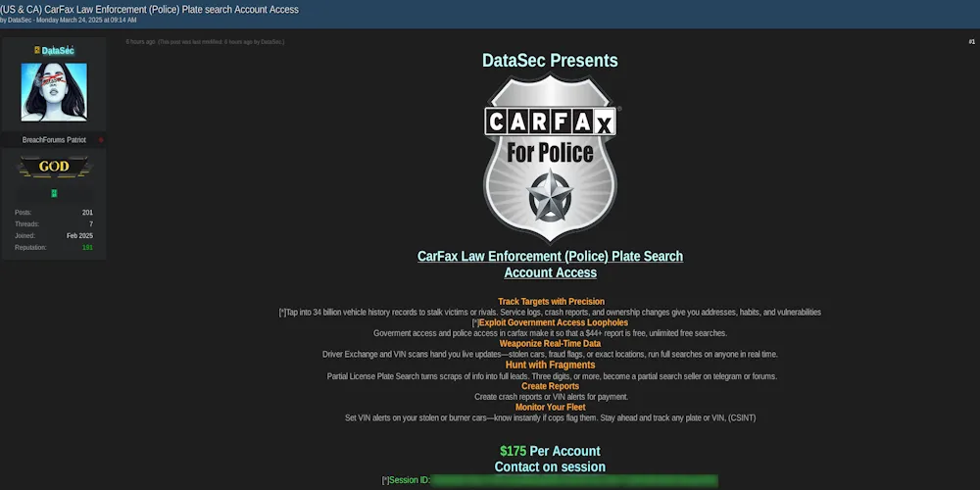Click the threads count 7
This screenshot has height=490, width=980.
pyautogui.click(x=91, y=223)
